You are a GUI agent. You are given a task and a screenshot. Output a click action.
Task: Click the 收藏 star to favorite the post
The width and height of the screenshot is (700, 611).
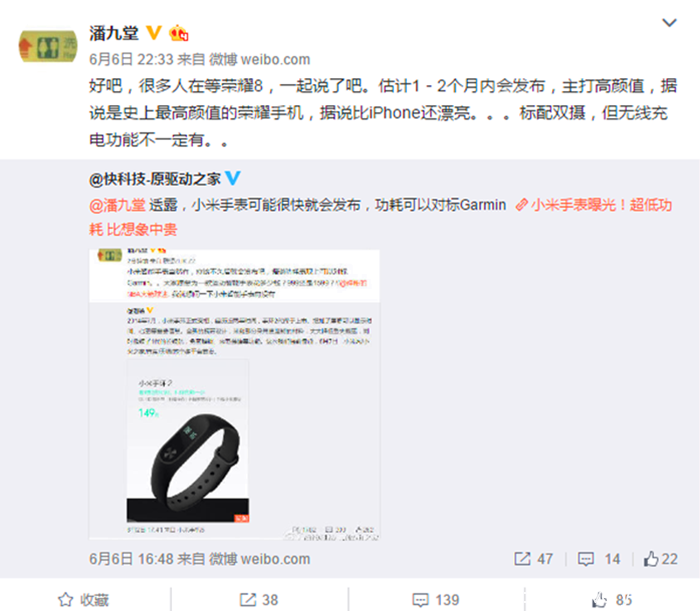83,600
